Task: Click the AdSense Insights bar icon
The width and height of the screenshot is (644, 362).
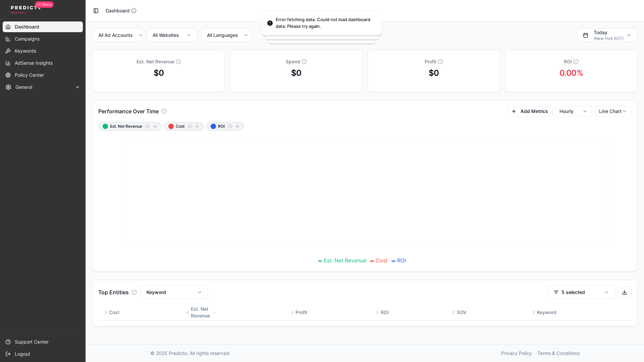Action: tap(8, 63)
